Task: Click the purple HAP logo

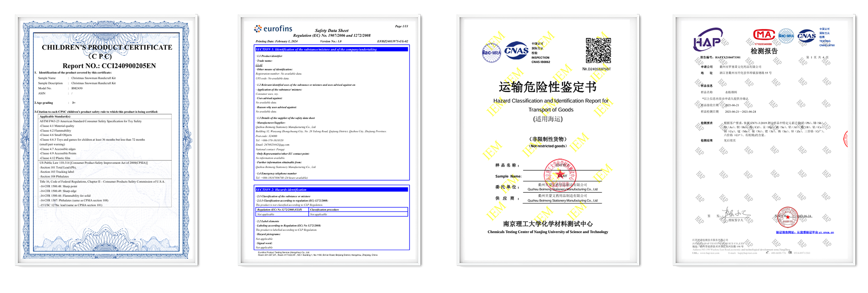Action: coord(708,40)
